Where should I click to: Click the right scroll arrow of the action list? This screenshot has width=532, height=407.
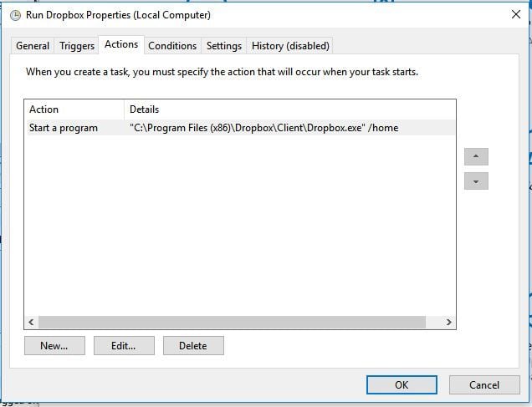coord(448,322)
